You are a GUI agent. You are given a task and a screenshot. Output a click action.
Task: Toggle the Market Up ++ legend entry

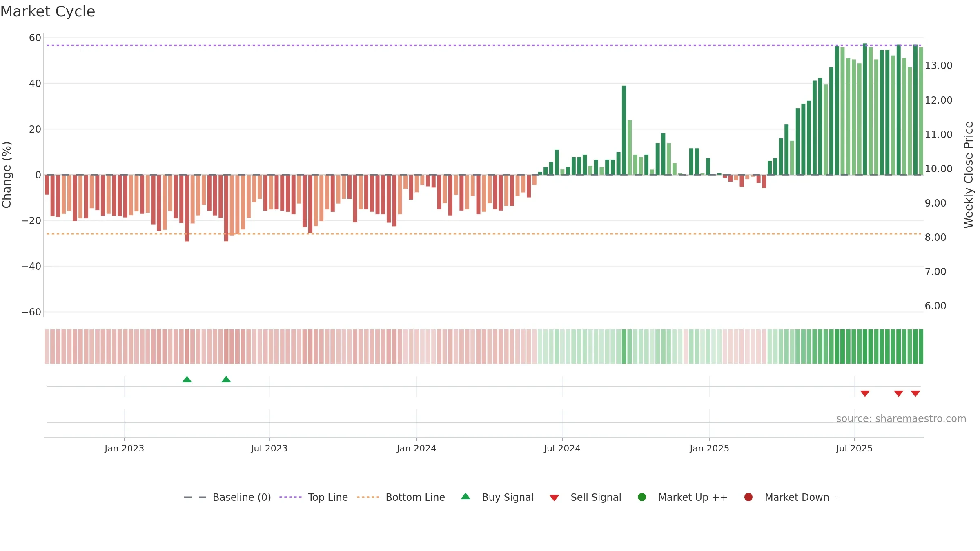(x=682, y=497)
